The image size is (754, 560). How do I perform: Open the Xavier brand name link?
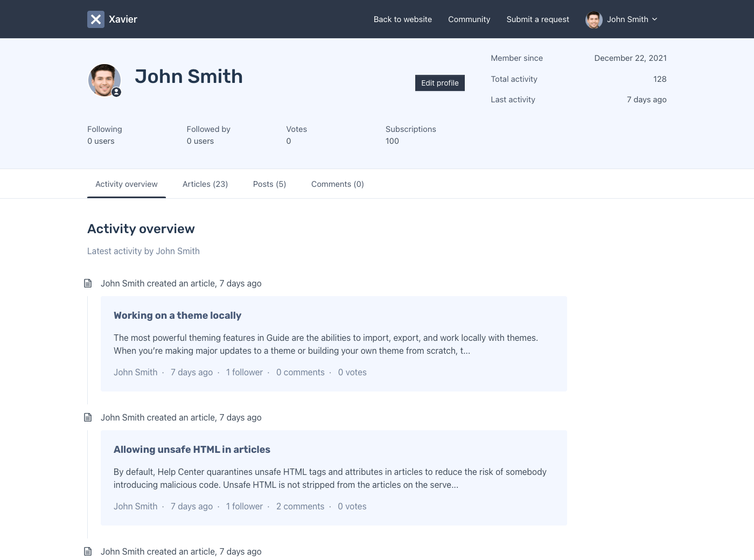click(123, 19)
